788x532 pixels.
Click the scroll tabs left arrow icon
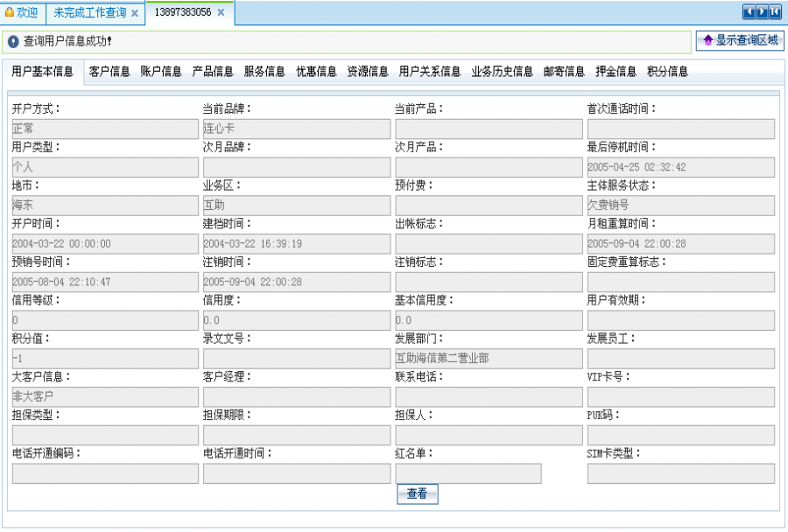click(749, 12)
